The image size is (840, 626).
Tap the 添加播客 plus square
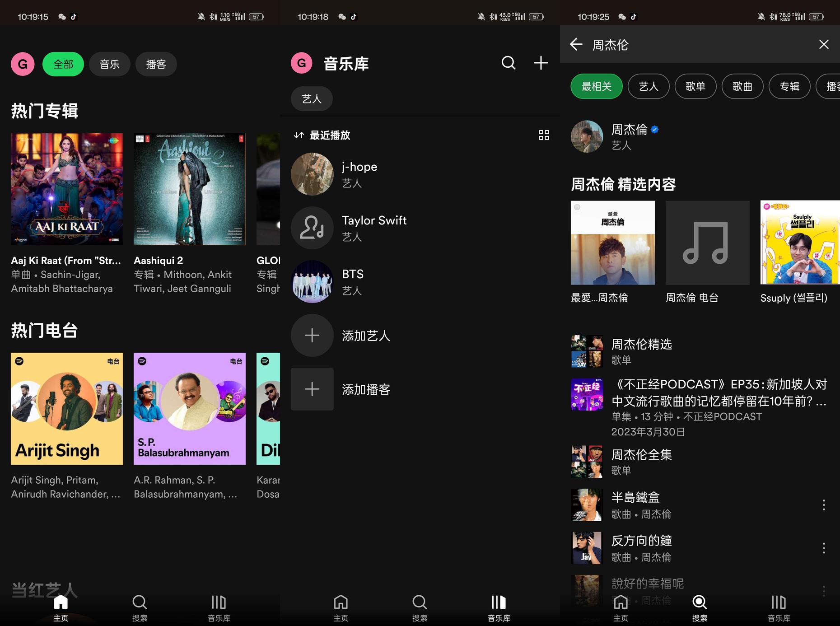pyautogui.click(x=312, y=389)
